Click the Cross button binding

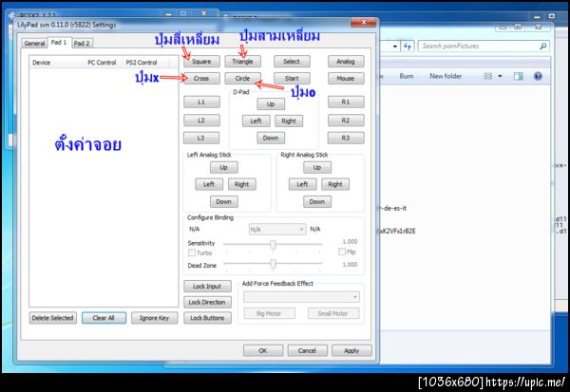click(201, 79)
